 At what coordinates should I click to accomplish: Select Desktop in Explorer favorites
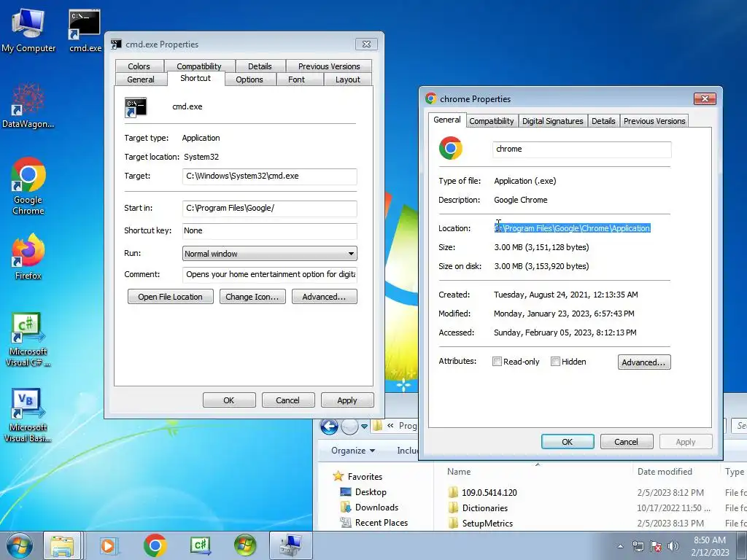coord(371,492)
